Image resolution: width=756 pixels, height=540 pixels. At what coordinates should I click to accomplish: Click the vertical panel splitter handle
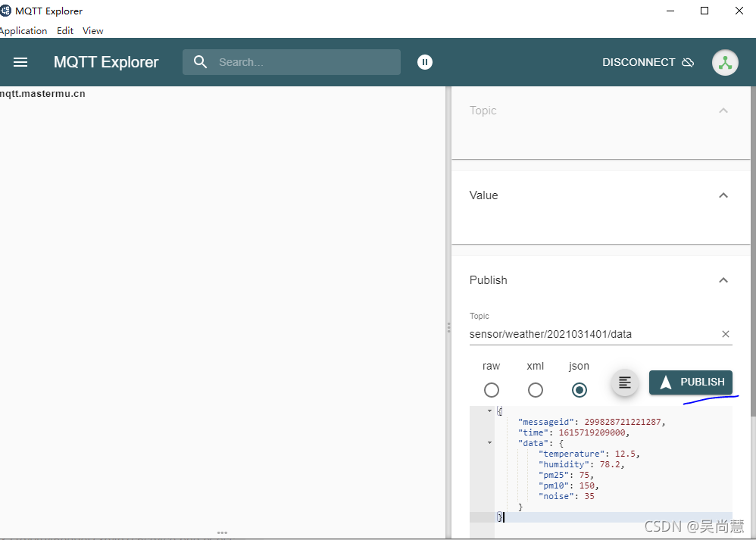click(x=448, y=327)
